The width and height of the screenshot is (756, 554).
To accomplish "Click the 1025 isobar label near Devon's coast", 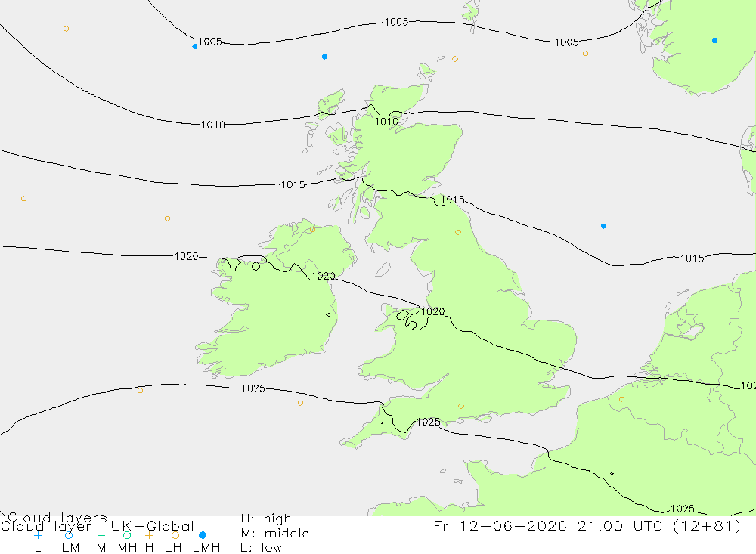I will (428, 422).
